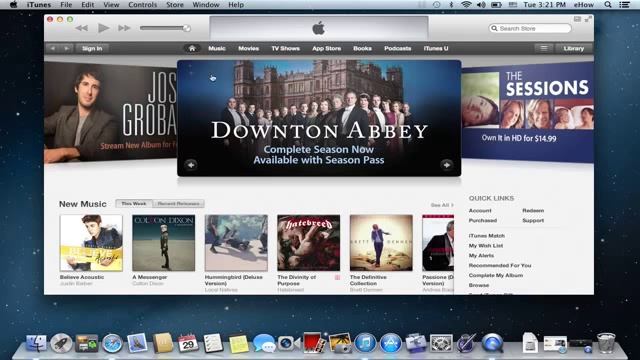Open the iTunes Match link
This screenshot has height=360, width=640.
[487, 236]
